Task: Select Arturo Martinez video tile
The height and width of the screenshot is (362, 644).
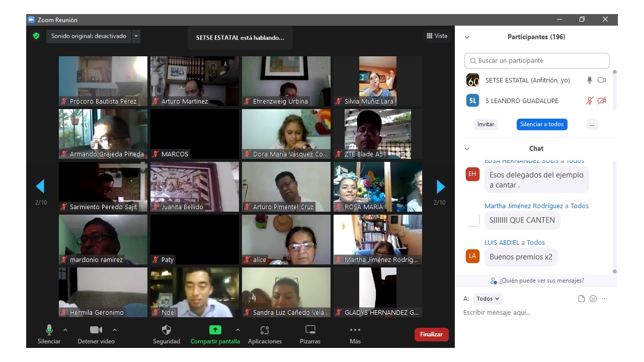Action: [195, 81]
